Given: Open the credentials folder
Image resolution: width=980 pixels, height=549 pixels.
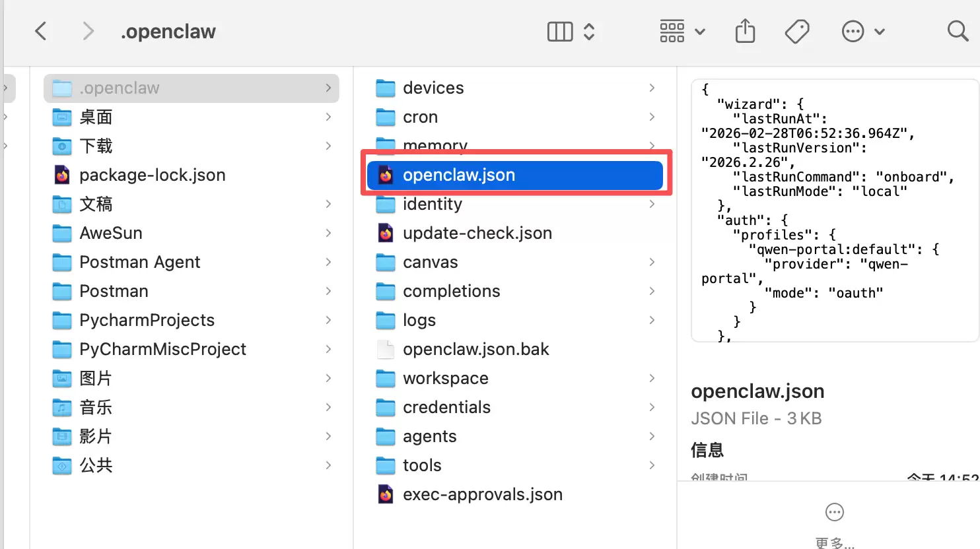Looking at the screenshot, I should [x=446, y=407].
